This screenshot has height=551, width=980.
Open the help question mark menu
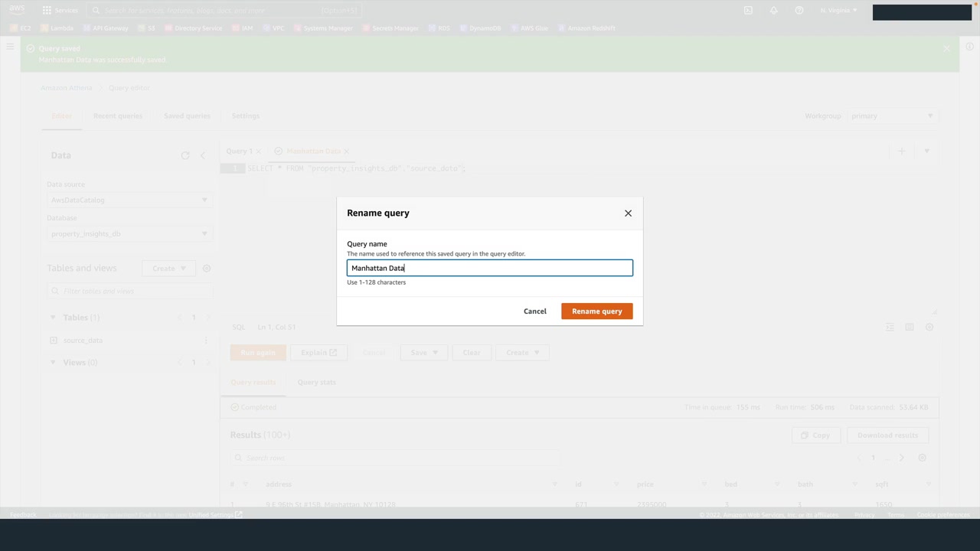click(799, 11)
